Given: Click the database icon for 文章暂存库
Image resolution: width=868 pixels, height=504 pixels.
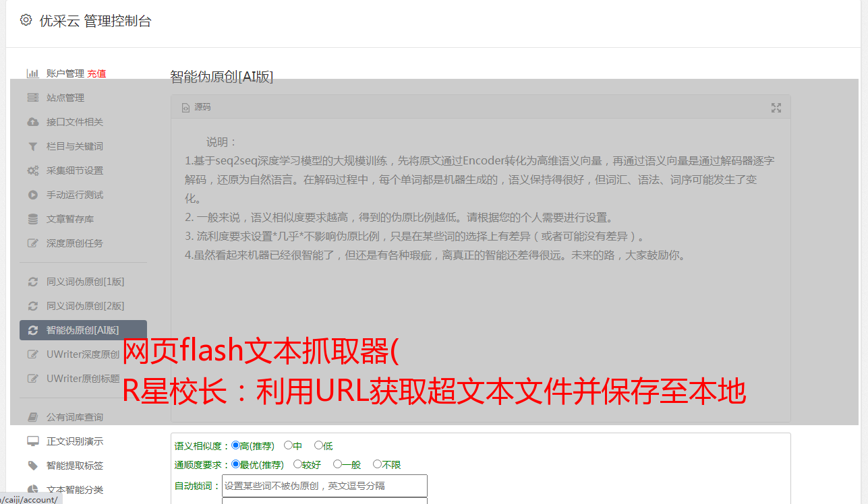Looking at the screenshot, I should coord(32,219).
